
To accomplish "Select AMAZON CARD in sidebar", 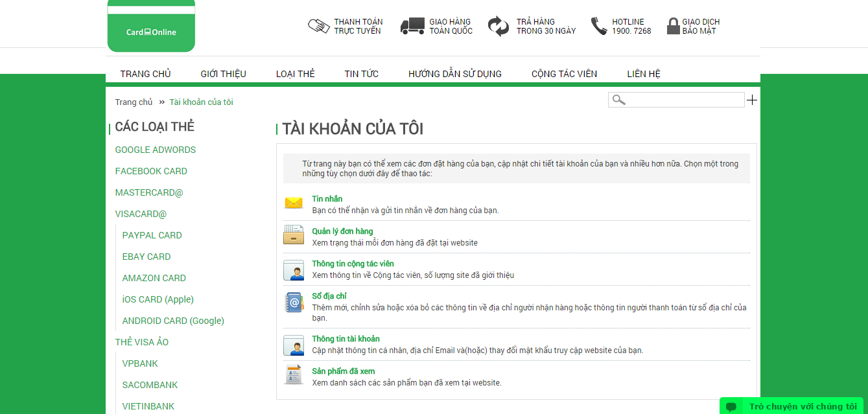I will (154, 278).
